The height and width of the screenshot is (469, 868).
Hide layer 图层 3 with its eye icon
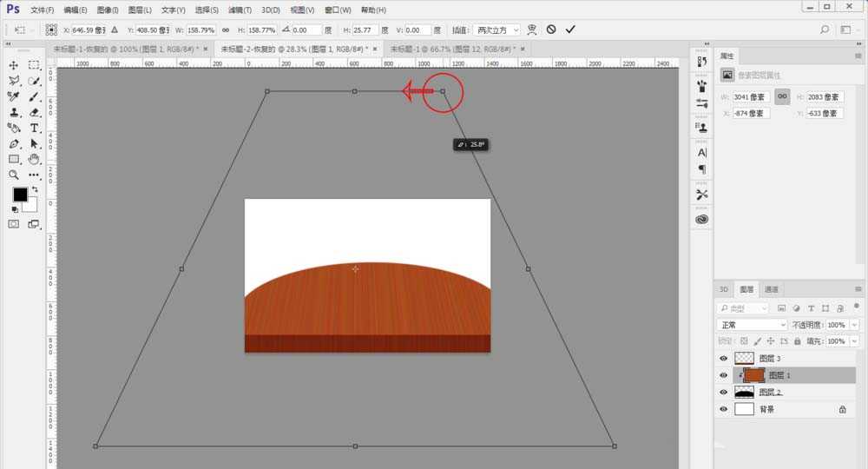(723, 358)
